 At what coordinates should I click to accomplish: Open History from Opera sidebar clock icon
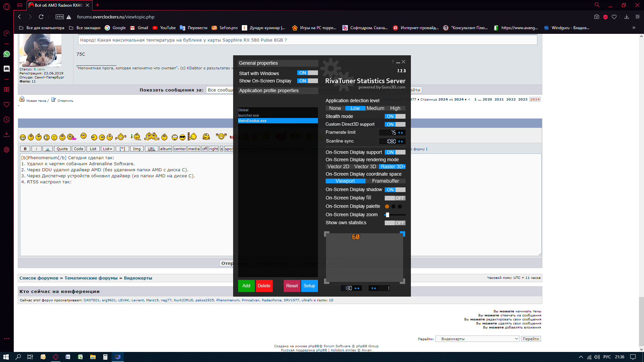tap(7, 120)
